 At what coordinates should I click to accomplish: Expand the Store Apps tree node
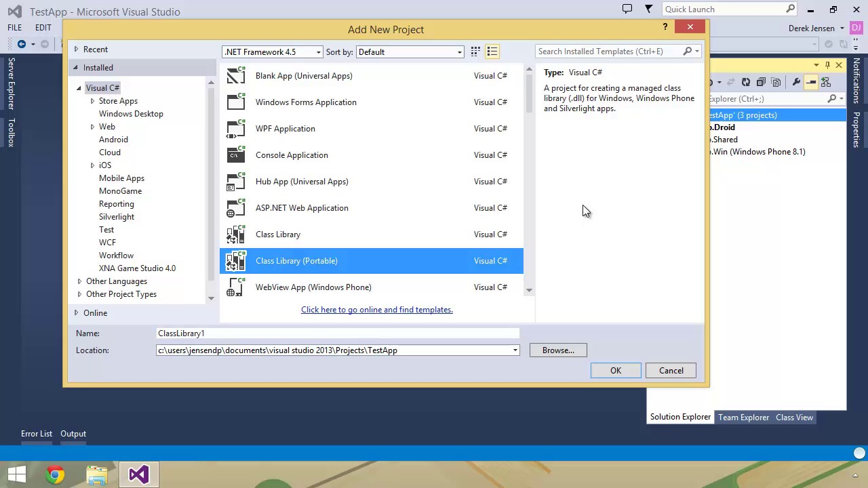pyautogui.click(x=92, y=101)
